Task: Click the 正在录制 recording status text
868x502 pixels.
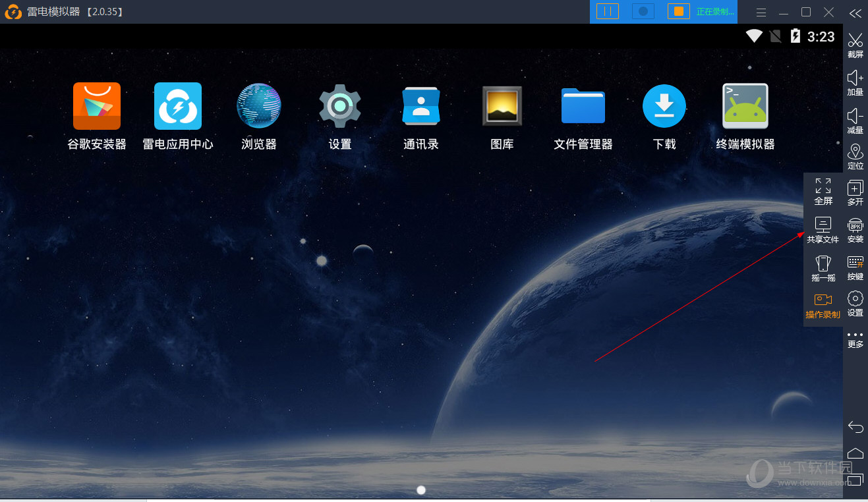Action: (715, 12)
